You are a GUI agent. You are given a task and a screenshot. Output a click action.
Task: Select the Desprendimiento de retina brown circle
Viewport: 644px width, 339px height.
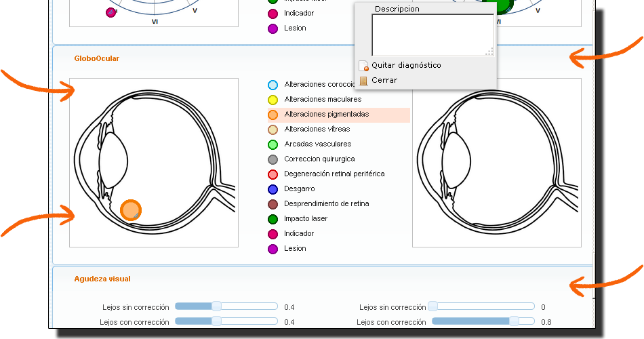point(273,204)
